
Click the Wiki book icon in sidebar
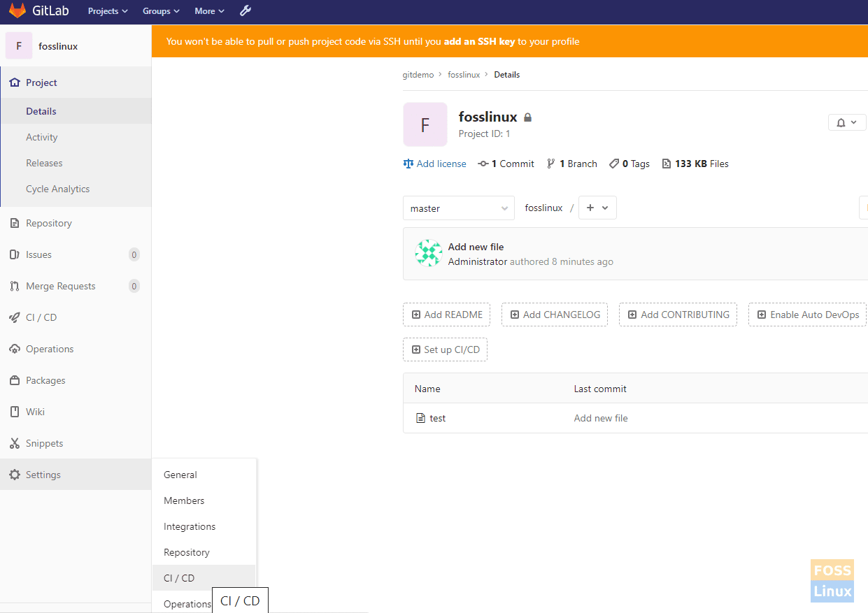tap(14, 412)
